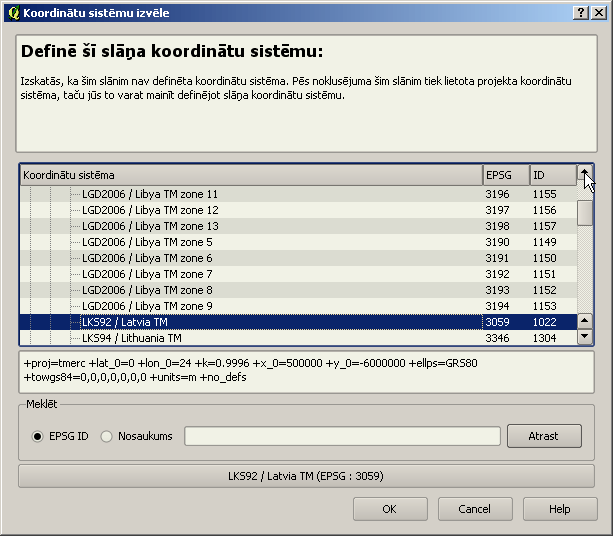Click the OK button
613x536 pixels.
pyautogui.click(x=390, y=509)
